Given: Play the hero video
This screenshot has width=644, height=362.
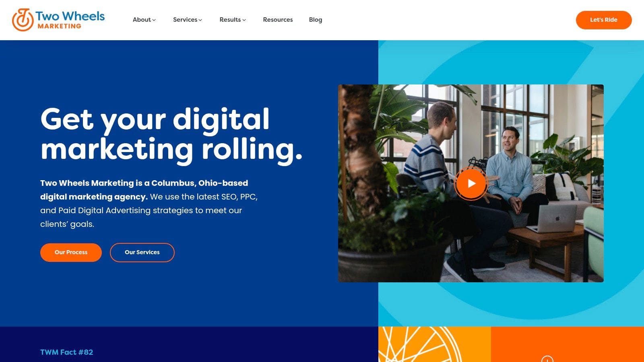Looking at the screenshot, I should (471, 183).
